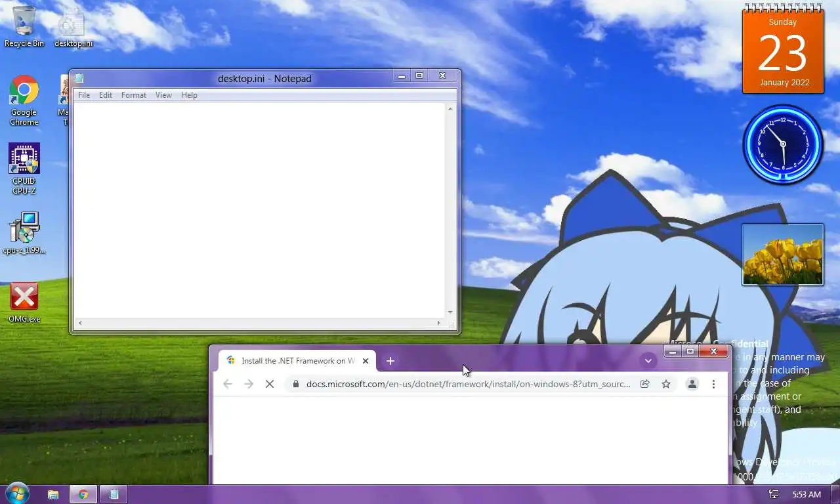Viewport: 840px width, 504px height.
Task: Click Notepad vertical scrollbar down arrow
Action: (450, 312)
